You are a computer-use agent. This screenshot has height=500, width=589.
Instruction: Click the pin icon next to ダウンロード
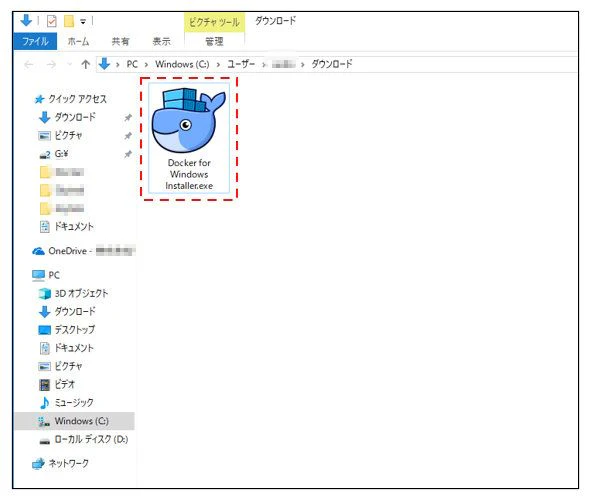pyautogui.click(x=128, y=118)
